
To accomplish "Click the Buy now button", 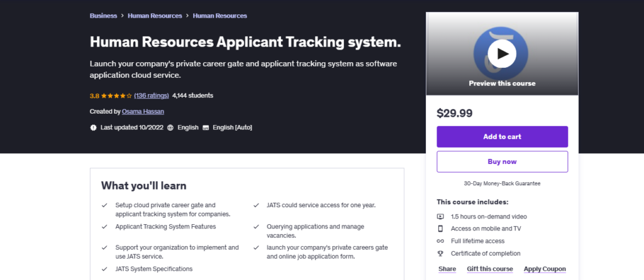I will 502,161.
